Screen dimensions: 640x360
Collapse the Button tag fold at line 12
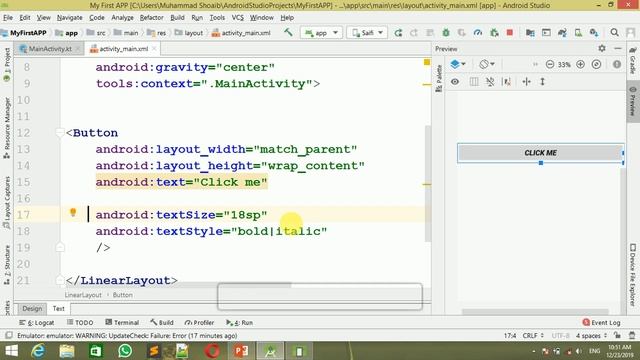pos(60,133)
